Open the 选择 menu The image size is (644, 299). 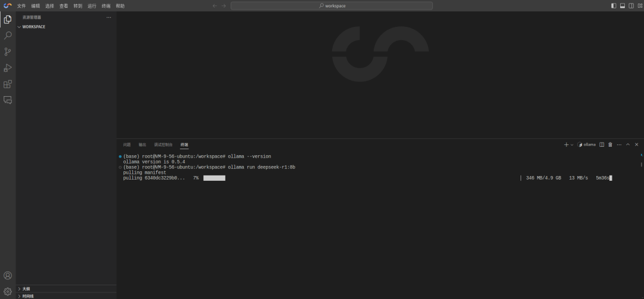click(x=49, y=6)
